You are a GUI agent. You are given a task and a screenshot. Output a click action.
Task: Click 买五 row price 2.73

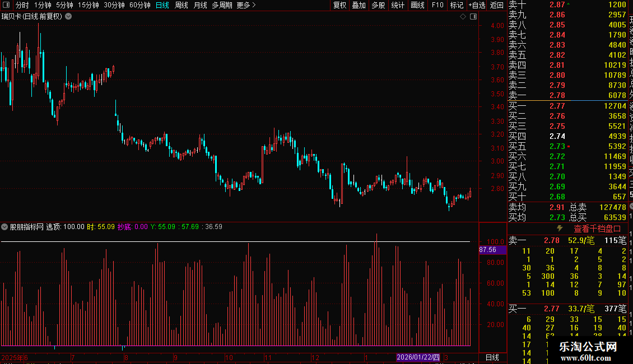[557, 147]
